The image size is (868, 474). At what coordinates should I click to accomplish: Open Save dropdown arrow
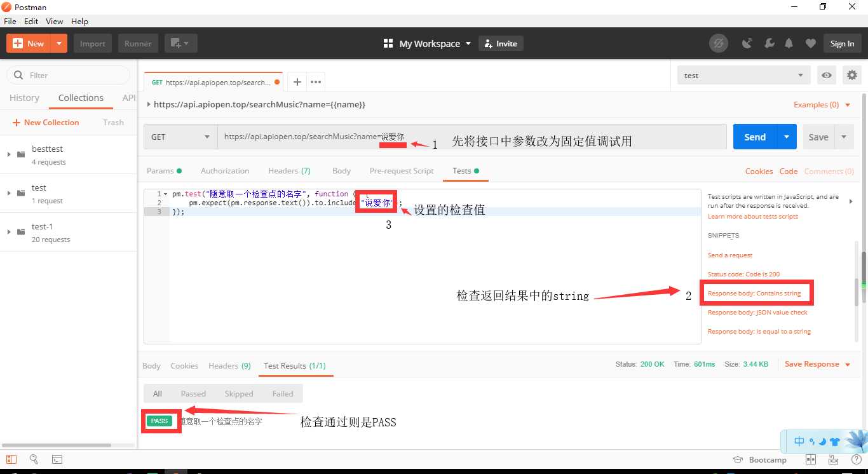point(844,137)
